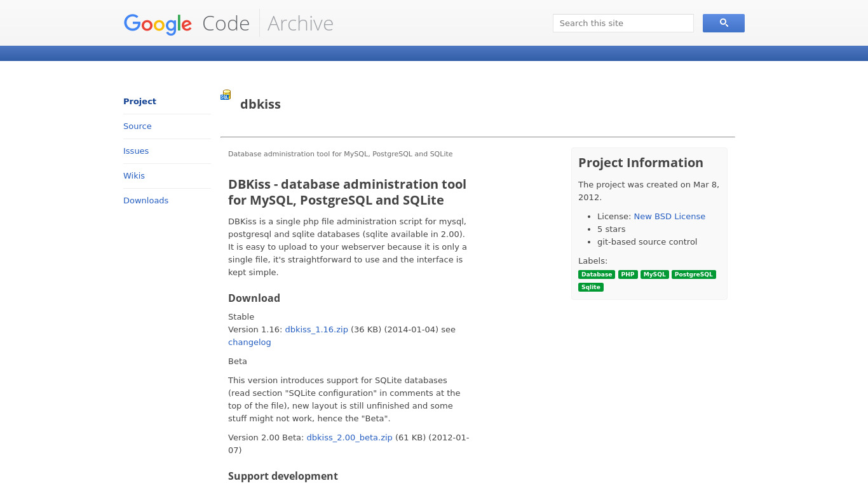This screenshot has width=868, height=488.
Task: Click the Archive text in header
Action: tap(301, 24)
